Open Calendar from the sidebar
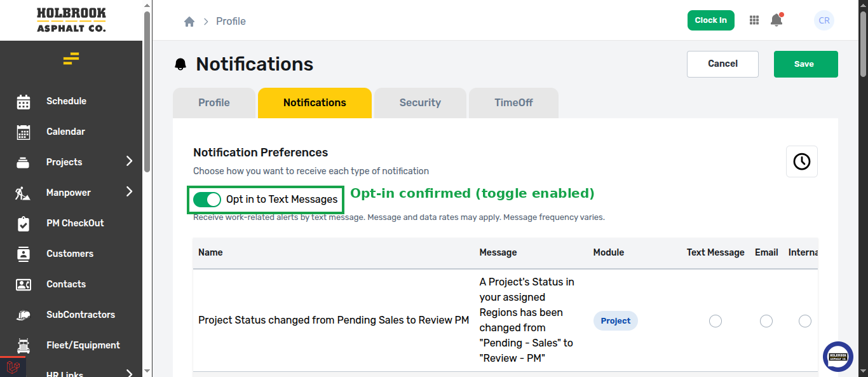This screenshot has height=377, width=868. pyautogui.click(x=65, y=132)
